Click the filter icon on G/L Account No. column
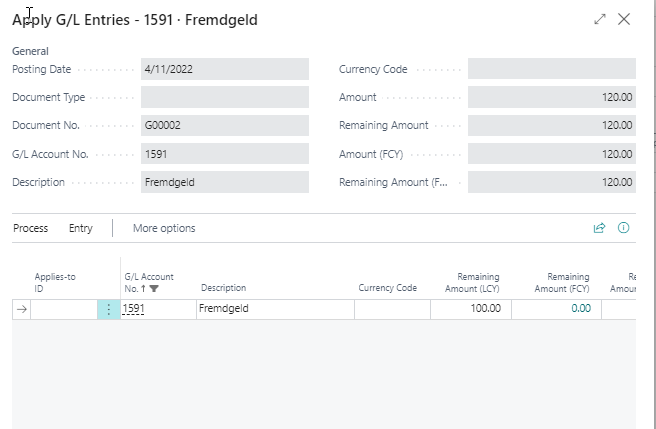Screen dimensions: 656x429 (x=154, y=288)
